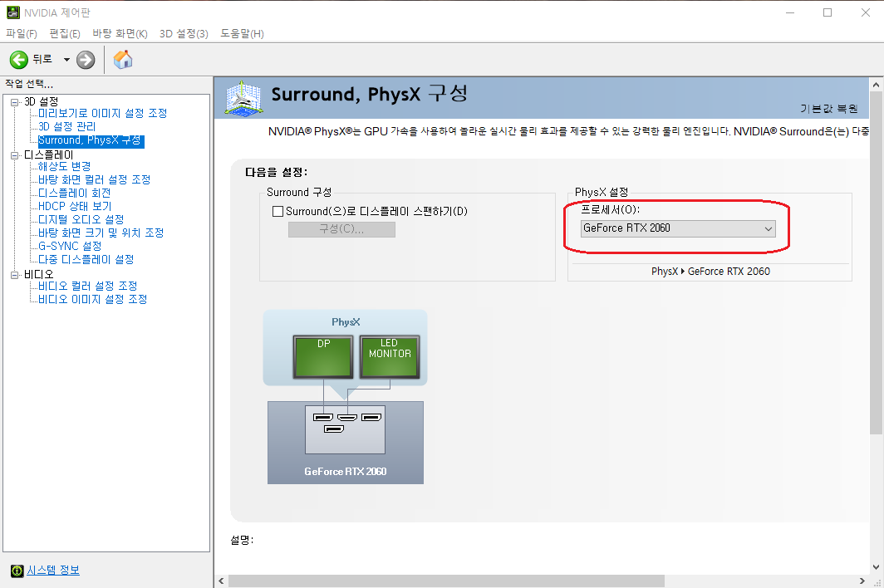Click the 3D 설정 tree label

click(42, 101)
